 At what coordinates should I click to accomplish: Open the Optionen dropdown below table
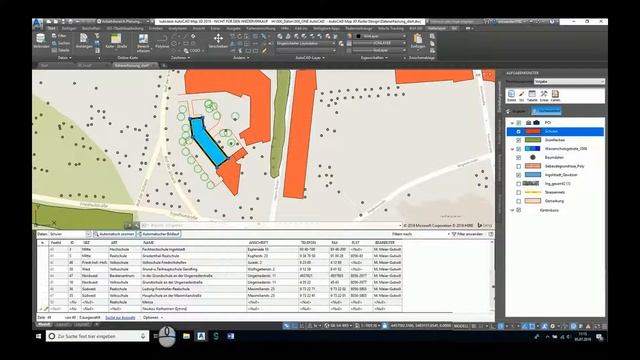click(153, 318)
